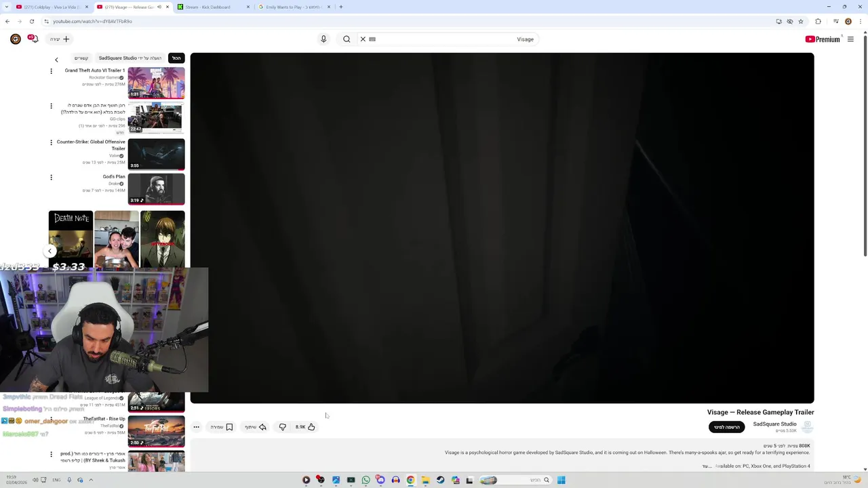The image size is (868, 488).
Task: Switch to Emily Wants to Play Google tab
Action: click(x=294, y=7)
